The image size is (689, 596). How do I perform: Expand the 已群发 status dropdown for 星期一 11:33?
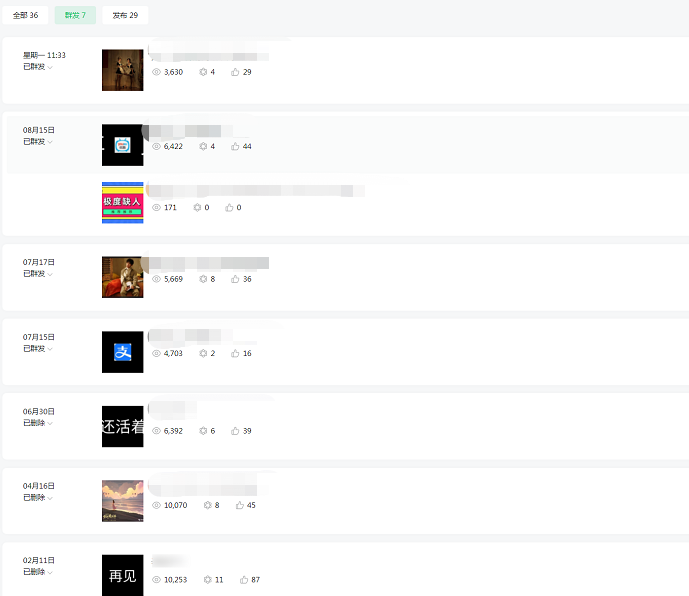click(x=38, y=67)
